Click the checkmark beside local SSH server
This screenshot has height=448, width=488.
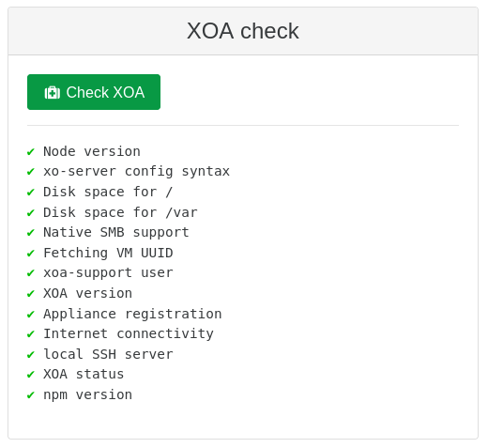tap(31, 354)
